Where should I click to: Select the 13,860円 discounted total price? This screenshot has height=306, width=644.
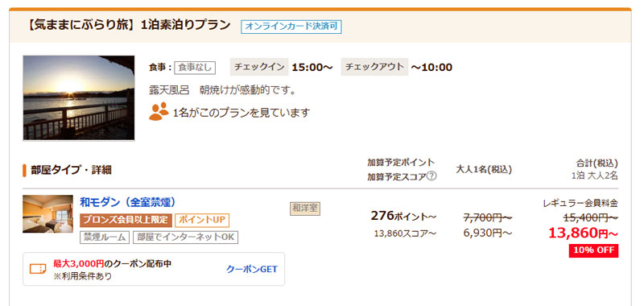click(x=583, y=233)
